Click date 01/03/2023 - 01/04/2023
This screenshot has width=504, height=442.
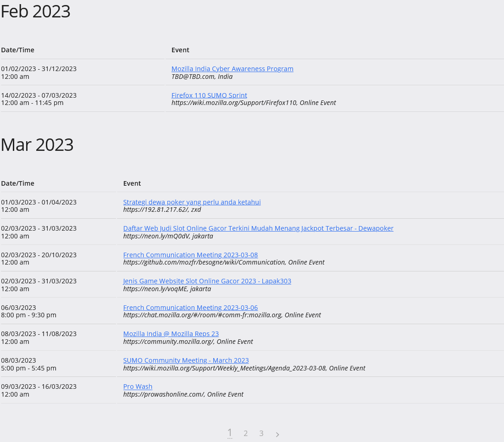39,202
